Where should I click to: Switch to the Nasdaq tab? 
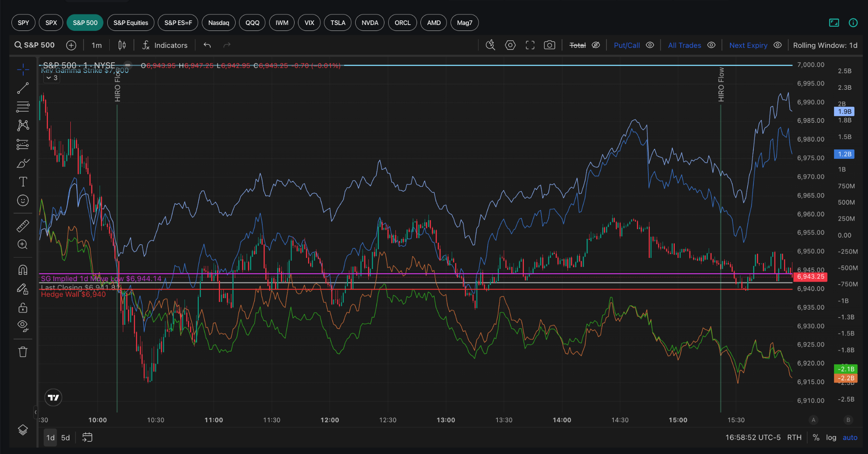[x=219, y=23]
